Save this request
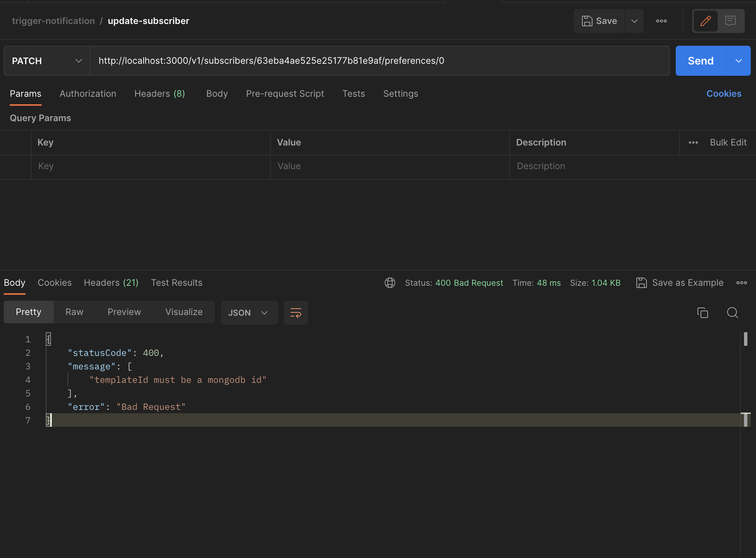The width and height of the screenshot is (756, 558). 599,21
